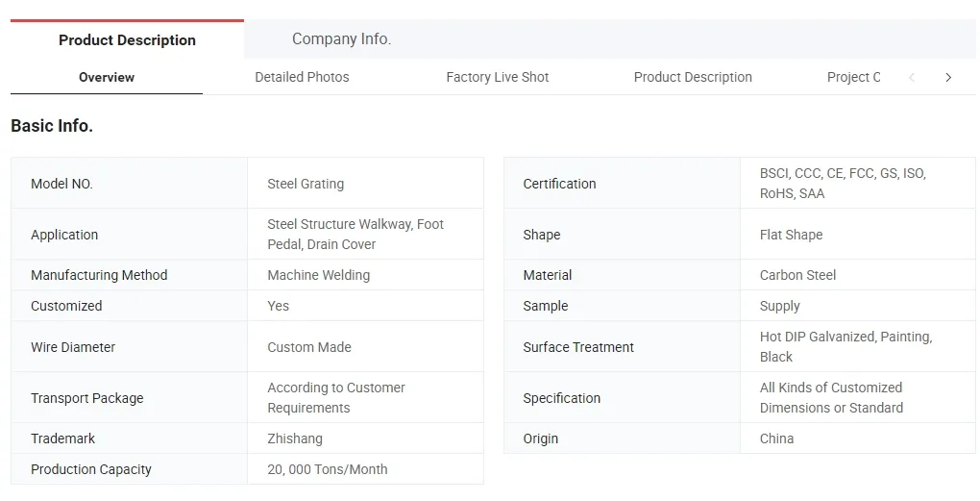Viewport: 980px width, 501px height.
Task: Click the left arrow beside the section tabs
Action: pos(912,77)
